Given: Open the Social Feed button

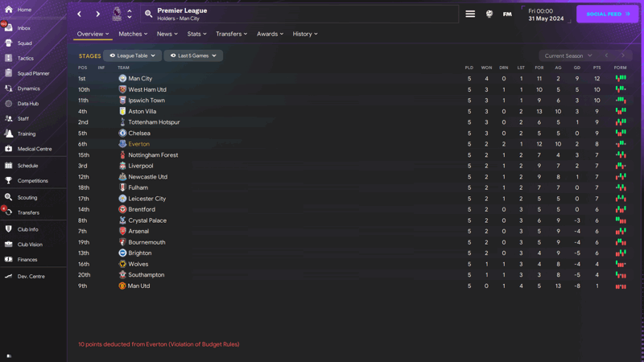Looking at the screenshot, I should (608, 14).
